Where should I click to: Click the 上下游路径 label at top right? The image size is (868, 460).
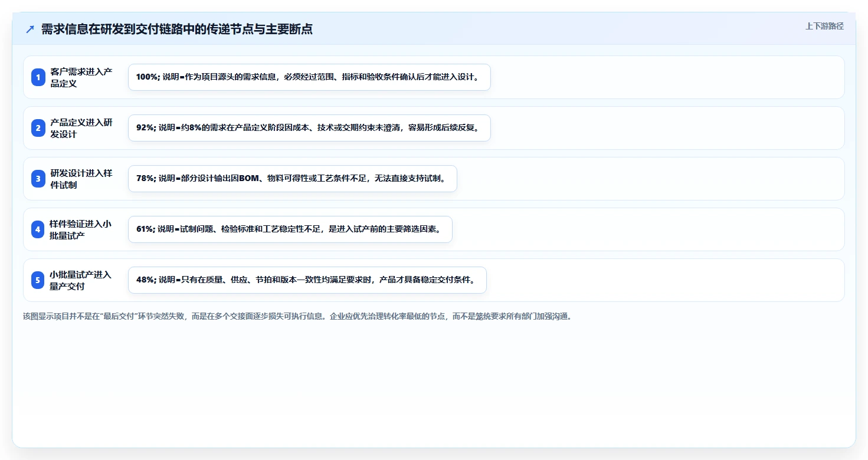point(824,27)
